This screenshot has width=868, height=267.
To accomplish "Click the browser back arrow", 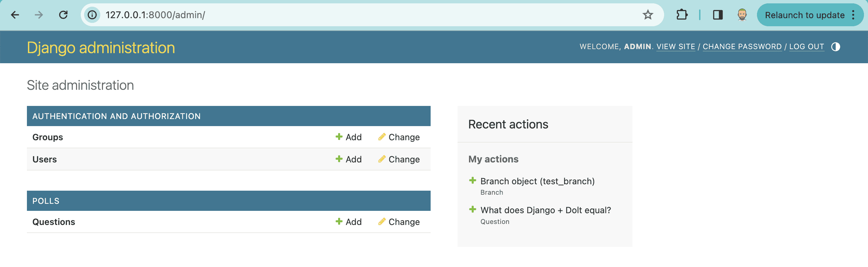I will (15, 15).
